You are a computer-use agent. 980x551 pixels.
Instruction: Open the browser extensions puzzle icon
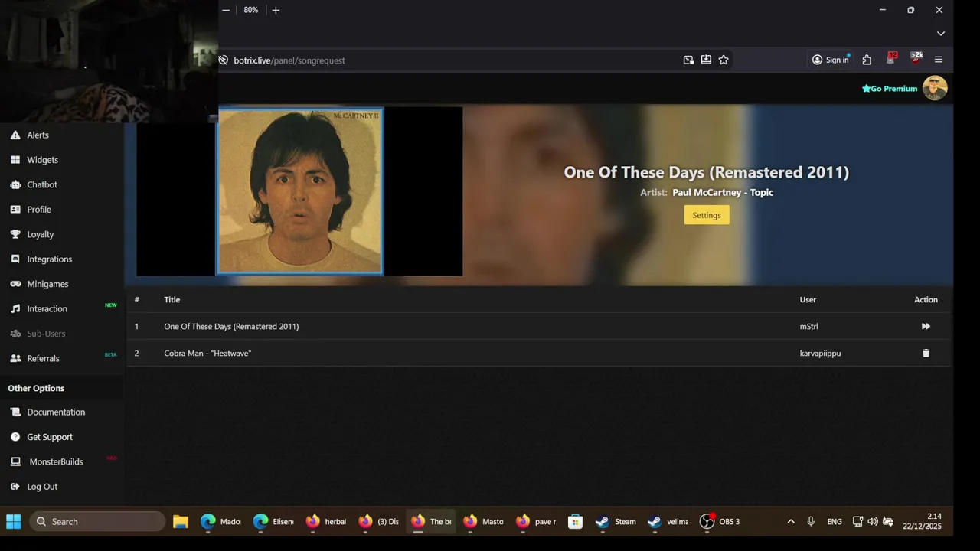(x=867, y=60)
